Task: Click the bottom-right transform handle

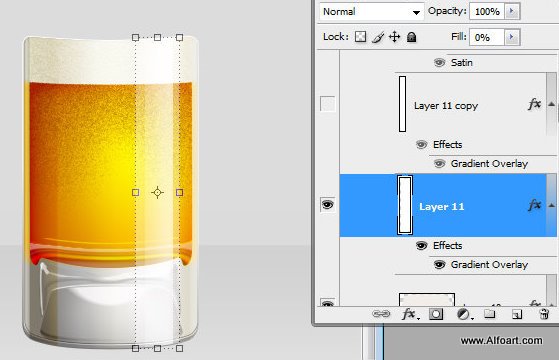Action: pos(179,348)
